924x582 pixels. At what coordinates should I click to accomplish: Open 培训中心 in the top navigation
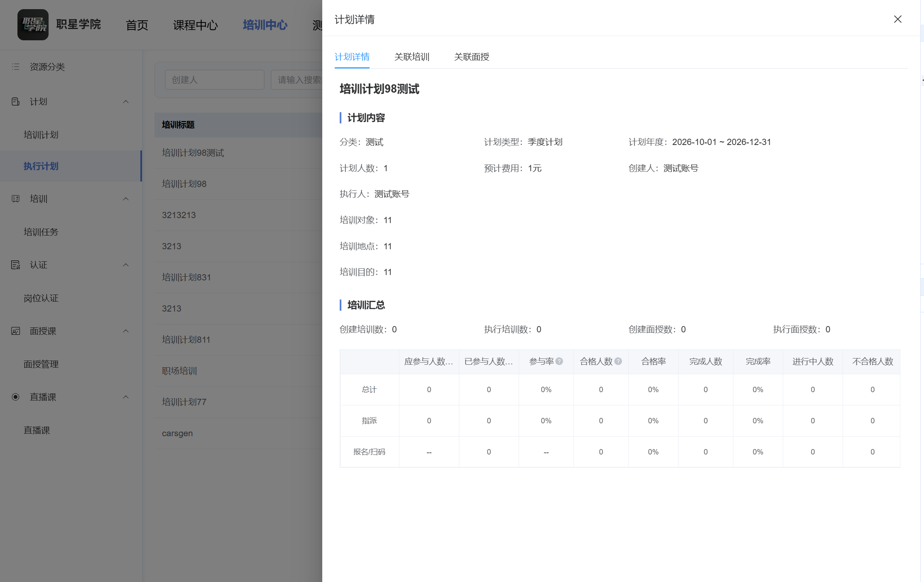pos(265,25)
